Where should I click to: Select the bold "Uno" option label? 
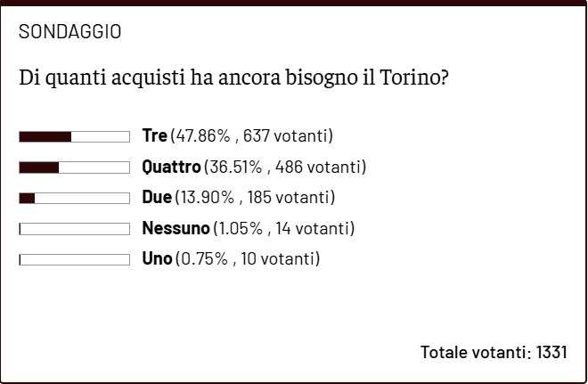point(156,259)
